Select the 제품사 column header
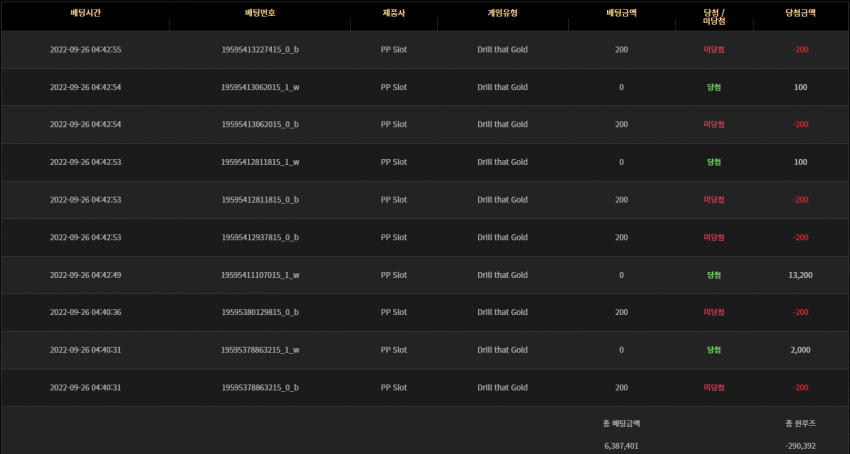Viewport: 850px width, 454px height. point(394,14)
